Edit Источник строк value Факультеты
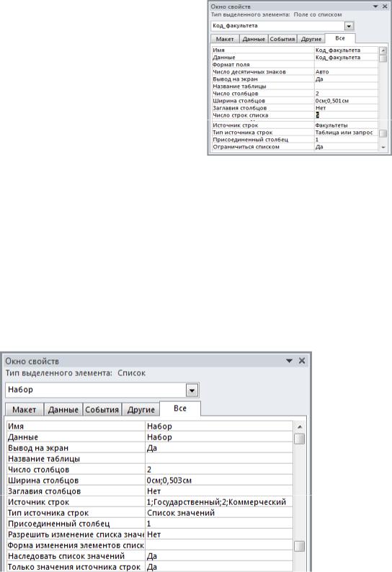This screenshot has width=392, height=572. (346, 125)
